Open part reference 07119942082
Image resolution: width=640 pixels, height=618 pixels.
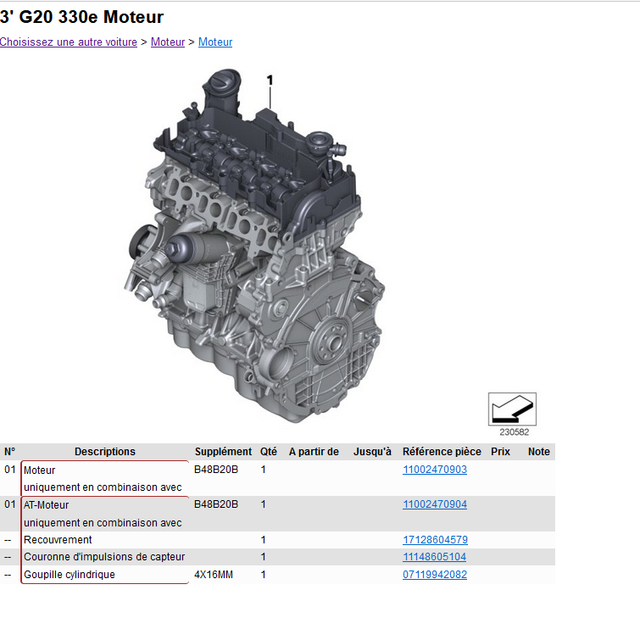pyautogui.click(x=435, y=574)
